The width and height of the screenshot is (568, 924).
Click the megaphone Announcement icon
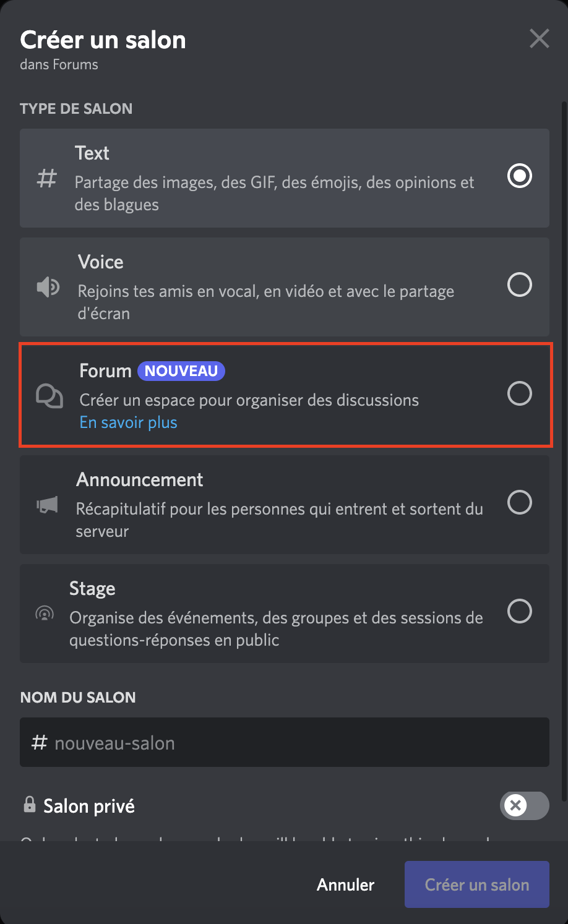click(x=47, y=505)
